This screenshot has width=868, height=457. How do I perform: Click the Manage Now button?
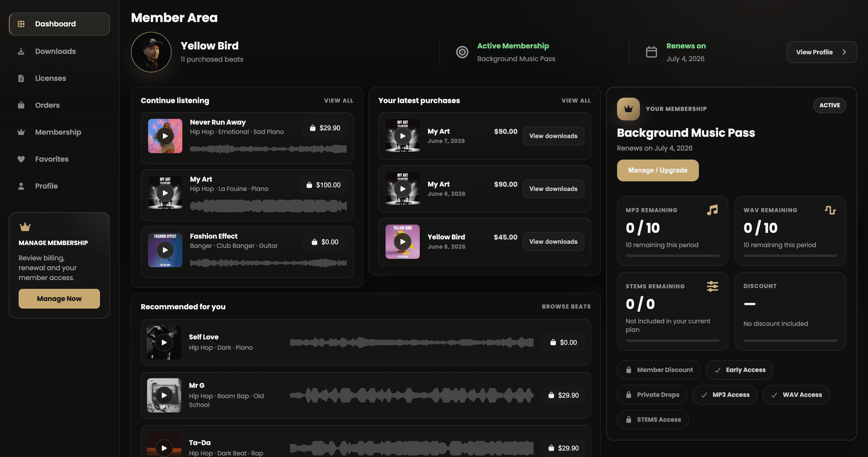coord(59,299)
